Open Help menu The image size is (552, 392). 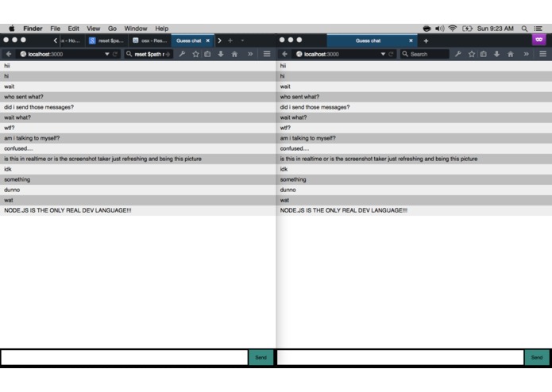[x=161, y=29]
